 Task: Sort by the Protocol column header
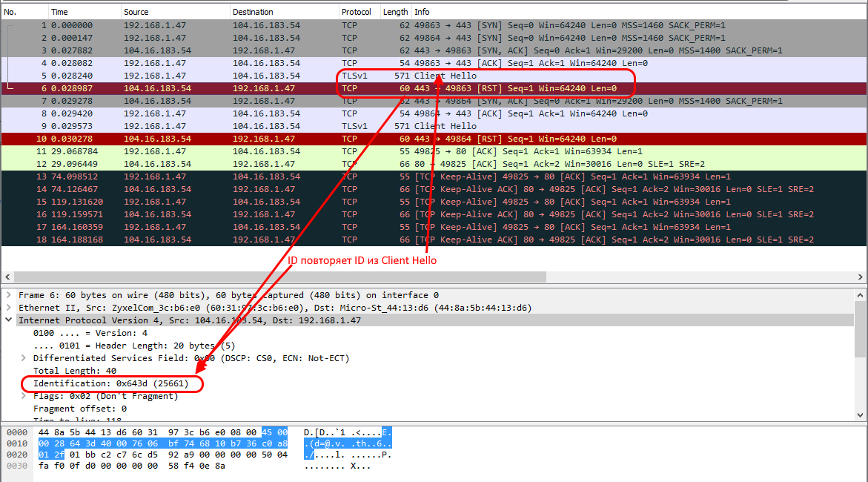click(360, 12)
